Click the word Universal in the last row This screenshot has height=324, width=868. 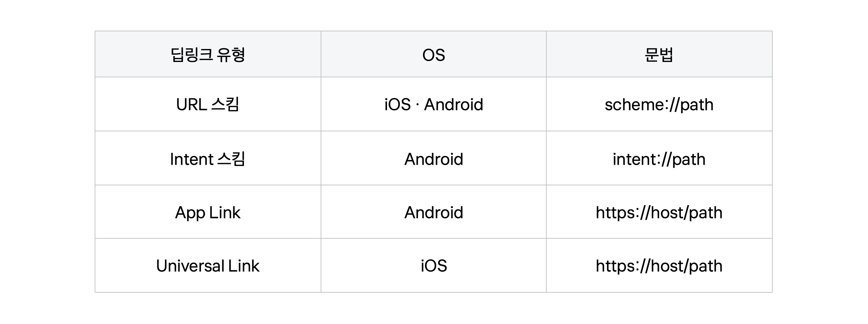[x=190, y=266]
